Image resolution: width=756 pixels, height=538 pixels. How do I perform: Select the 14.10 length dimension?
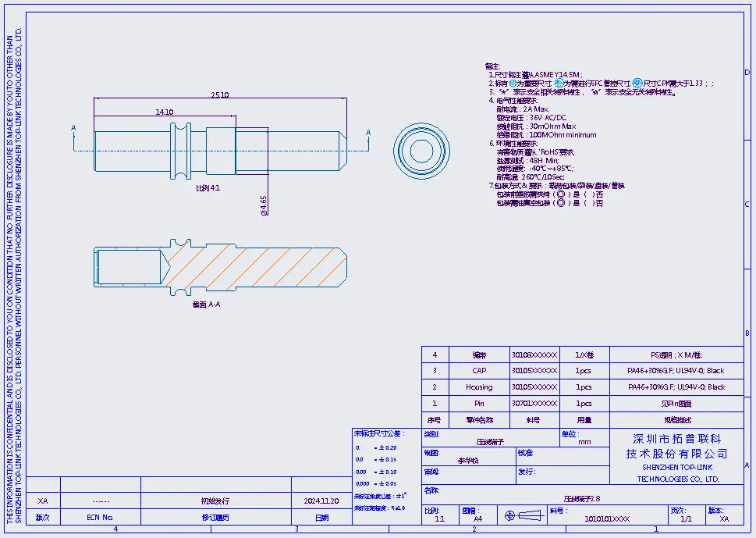tap(164, 112)
